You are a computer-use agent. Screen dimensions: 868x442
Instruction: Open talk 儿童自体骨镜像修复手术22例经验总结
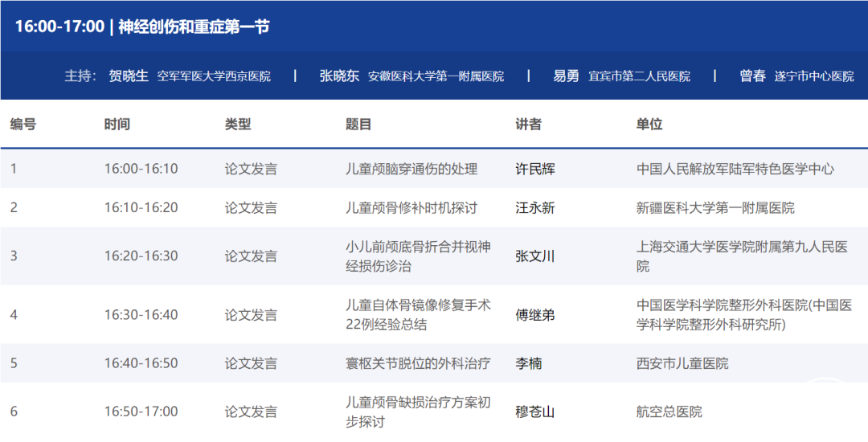418,315
